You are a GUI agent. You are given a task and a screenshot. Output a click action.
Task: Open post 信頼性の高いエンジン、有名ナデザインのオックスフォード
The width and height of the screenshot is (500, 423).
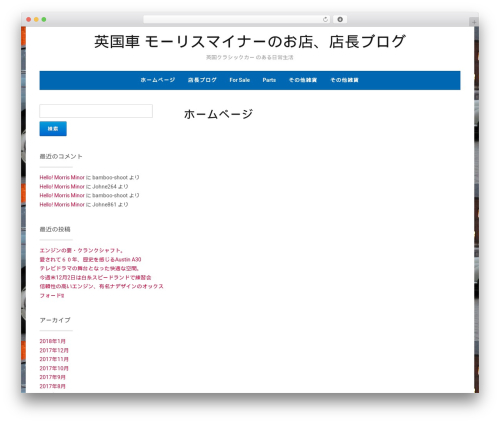[101, 291]
